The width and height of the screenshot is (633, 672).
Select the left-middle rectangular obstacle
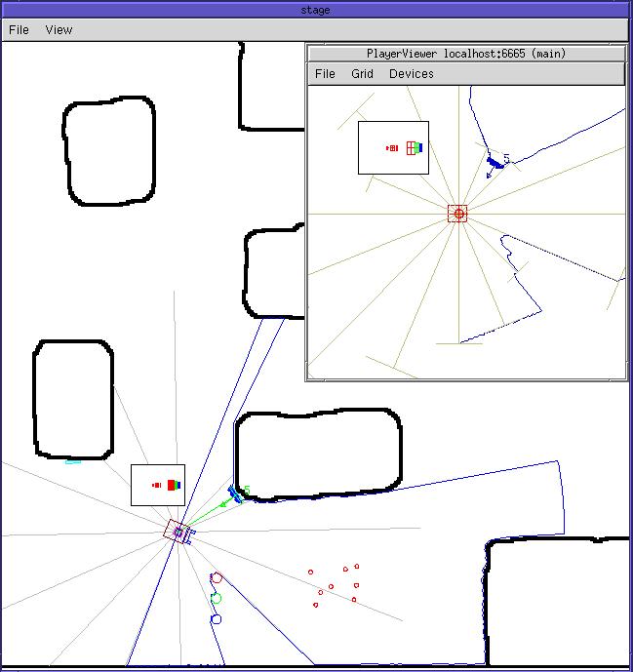click(x=73, y=400)
